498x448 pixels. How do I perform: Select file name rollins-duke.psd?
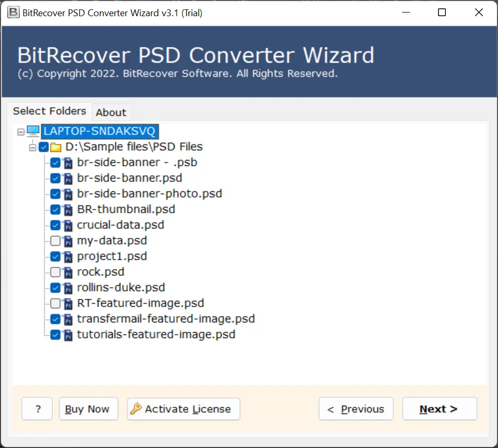click(x=121, y=287)
